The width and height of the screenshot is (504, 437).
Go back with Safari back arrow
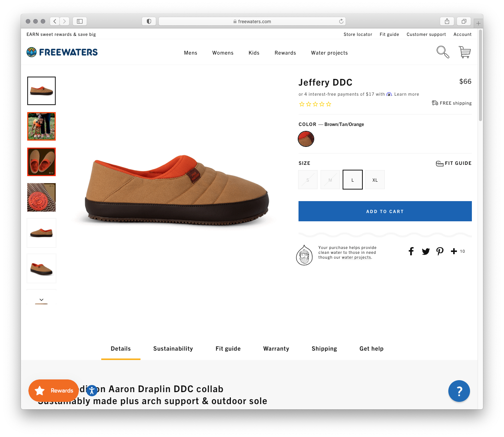tap(55, 21)
